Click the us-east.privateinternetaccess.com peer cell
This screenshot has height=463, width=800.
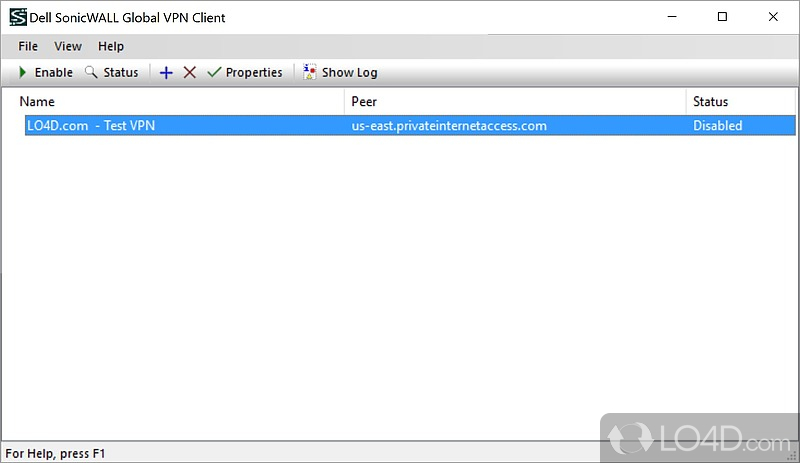click(x=449, y=126)
